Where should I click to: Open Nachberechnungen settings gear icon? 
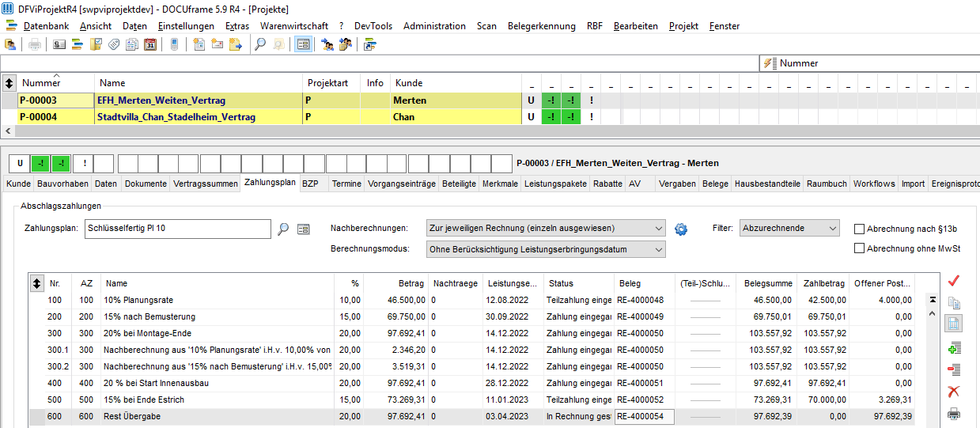(x=681, y=229)
